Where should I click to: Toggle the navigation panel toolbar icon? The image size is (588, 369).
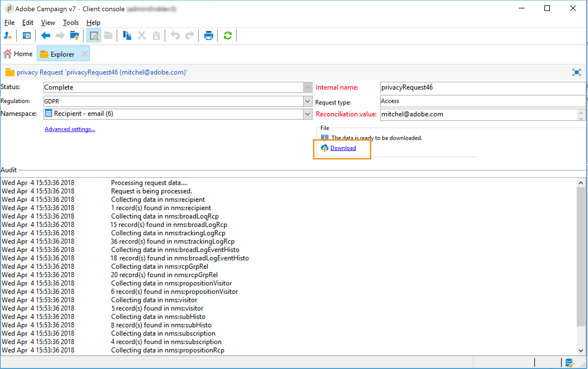(x=26, y=35)
